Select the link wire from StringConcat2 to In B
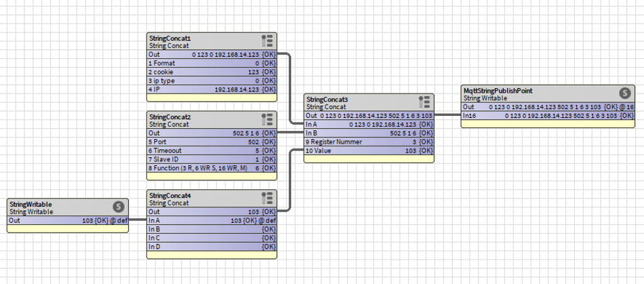The height and width of the screenshot is (284, 644). [290, 132]
